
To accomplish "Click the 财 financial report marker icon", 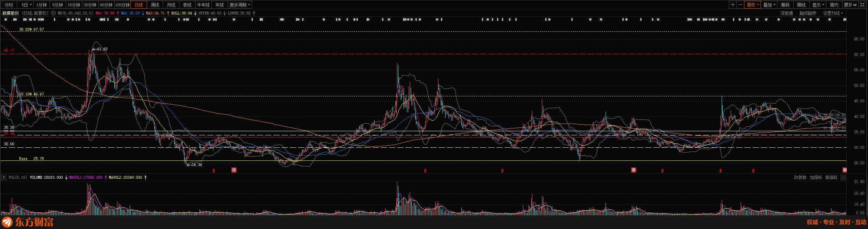I will pos(845,170).
